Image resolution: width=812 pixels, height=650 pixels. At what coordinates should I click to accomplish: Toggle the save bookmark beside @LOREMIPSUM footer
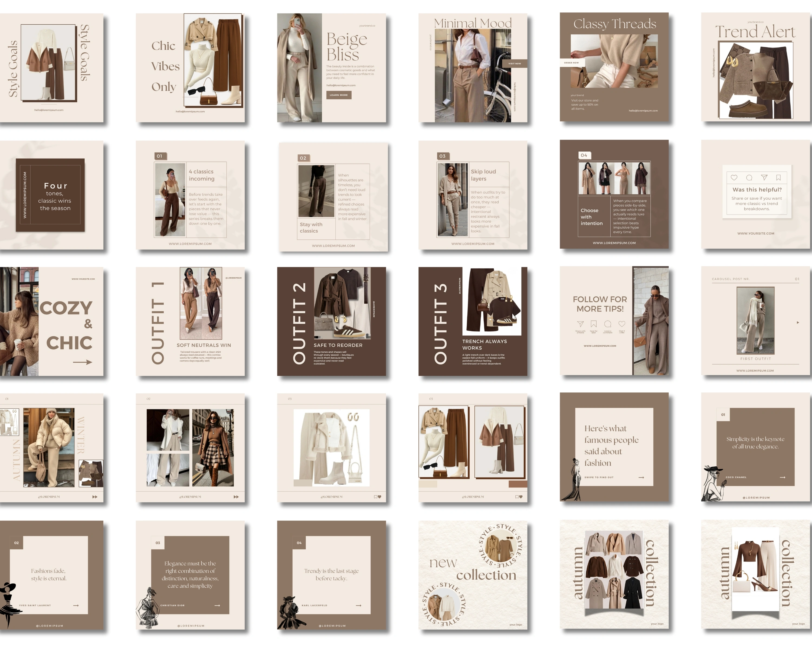tap(376, 497)
